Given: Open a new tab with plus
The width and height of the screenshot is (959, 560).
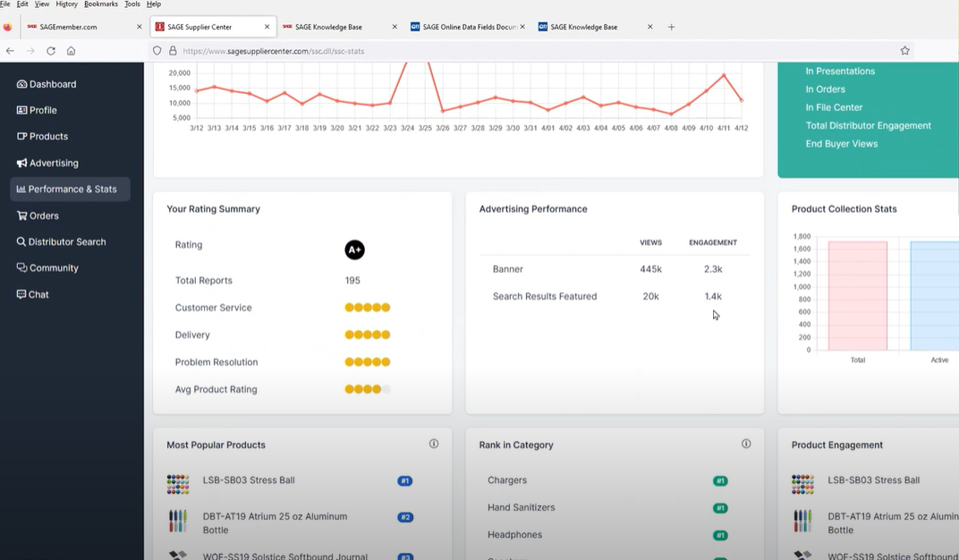Looking at the screenshot, I should coord(671,27).
